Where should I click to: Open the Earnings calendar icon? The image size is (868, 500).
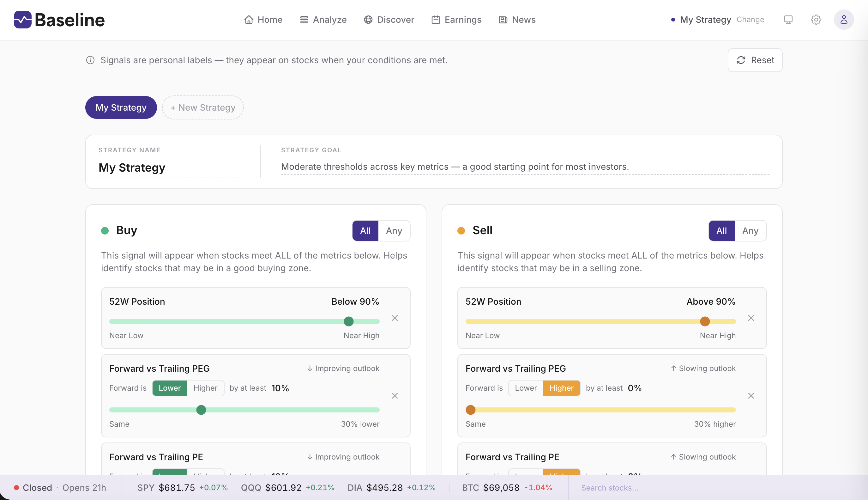435,20
